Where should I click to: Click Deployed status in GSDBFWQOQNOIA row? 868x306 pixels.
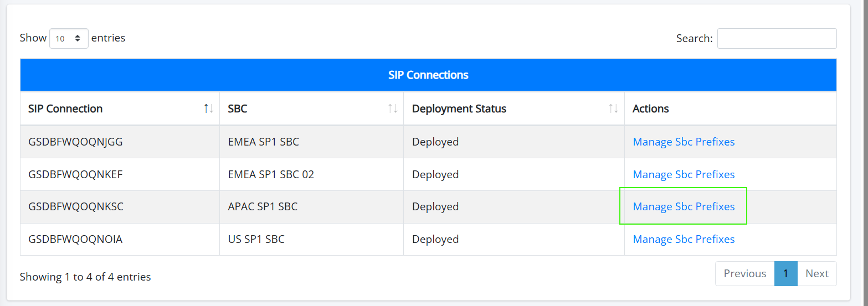coord(435,239)
